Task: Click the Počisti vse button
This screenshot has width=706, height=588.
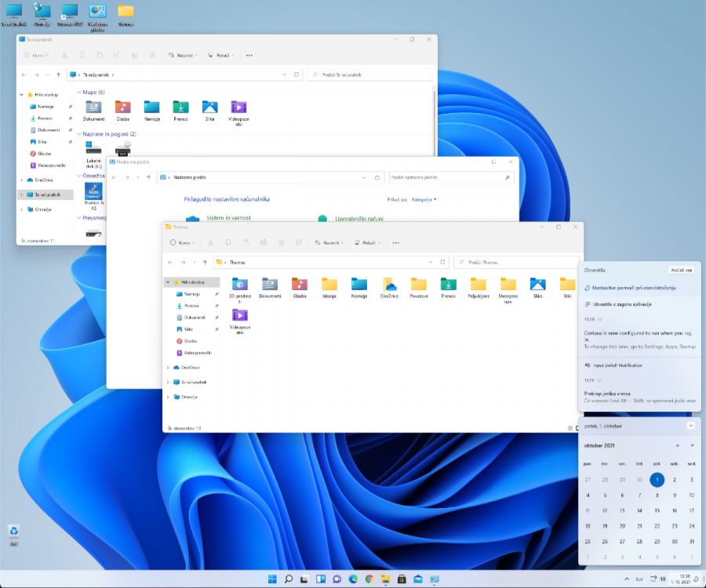Action: (681, 270)
